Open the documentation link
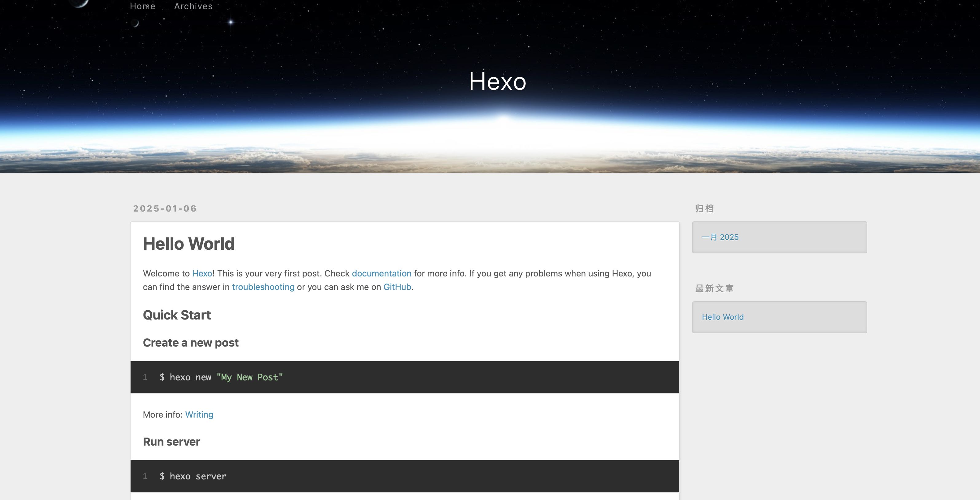This screenshot has width=980, height=500. coord(381,273)
